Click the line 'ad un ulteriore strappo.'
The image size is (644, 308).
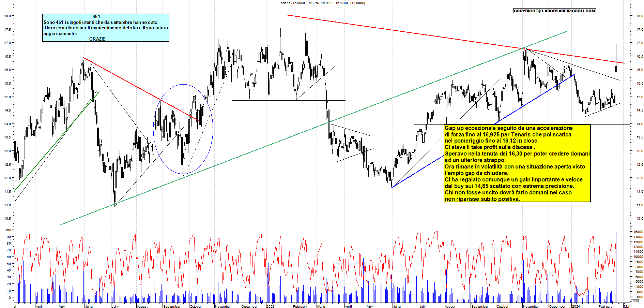point(475,160)
